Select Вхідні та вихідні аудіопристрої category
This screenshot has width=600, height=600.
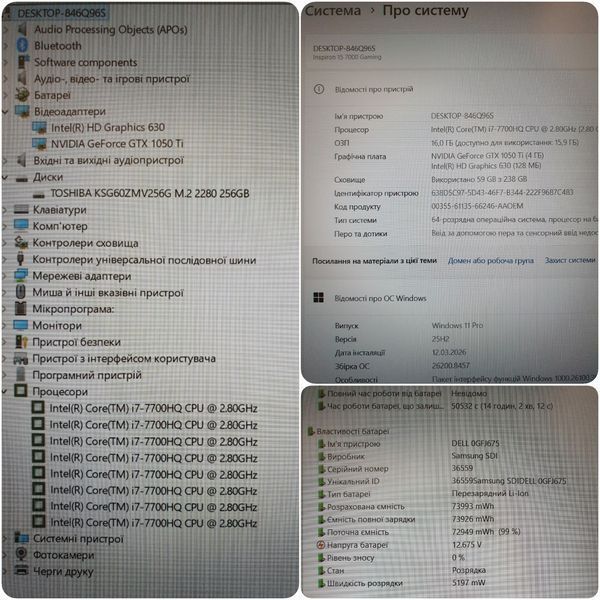(x=109, y=160)
